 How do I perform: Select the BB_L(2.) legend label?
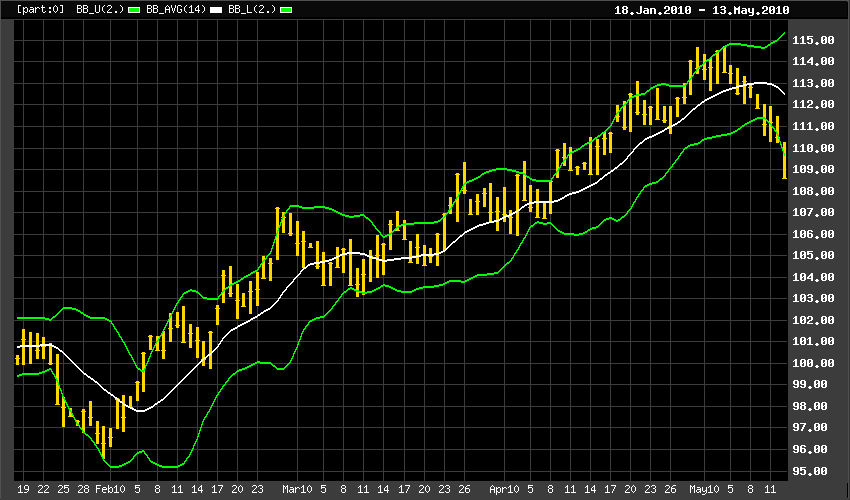click(252, 10)
